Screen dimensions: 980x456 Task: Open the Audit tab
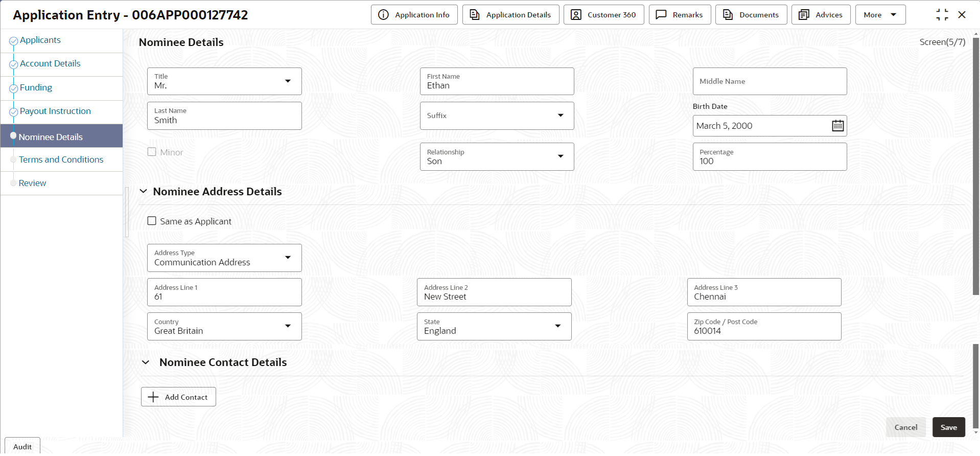click(x=22, y=446)
